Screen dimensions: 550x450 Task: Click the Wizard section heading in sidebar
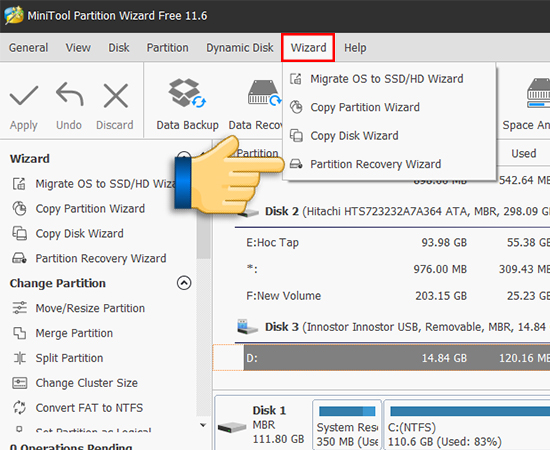click(29, 159)
